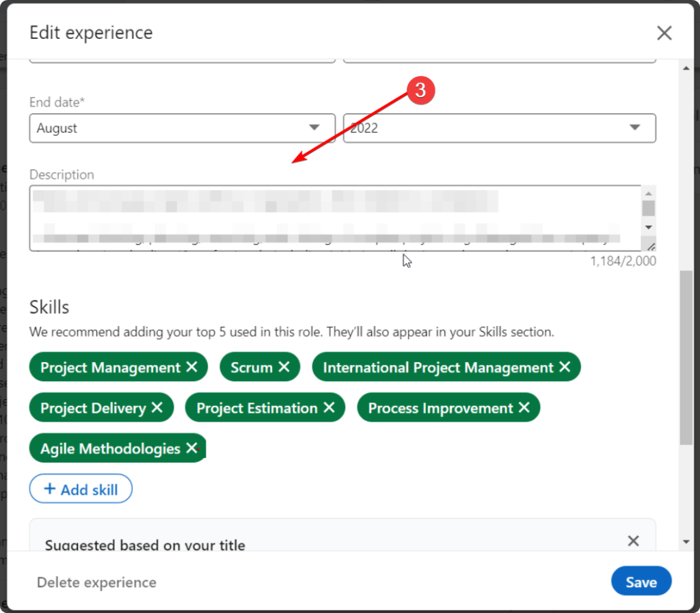700x613 pixels.
Task: Remove the Project Management skill tag
Action: tap(191, 368)
